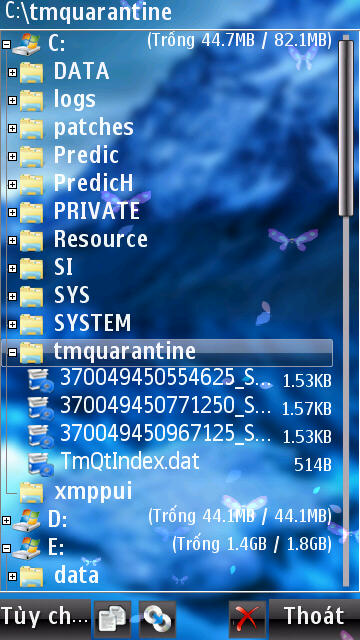360x640 pixels.
Task: Click the SI folder icon
Action: pyautogui.click(x=31, y=268)
